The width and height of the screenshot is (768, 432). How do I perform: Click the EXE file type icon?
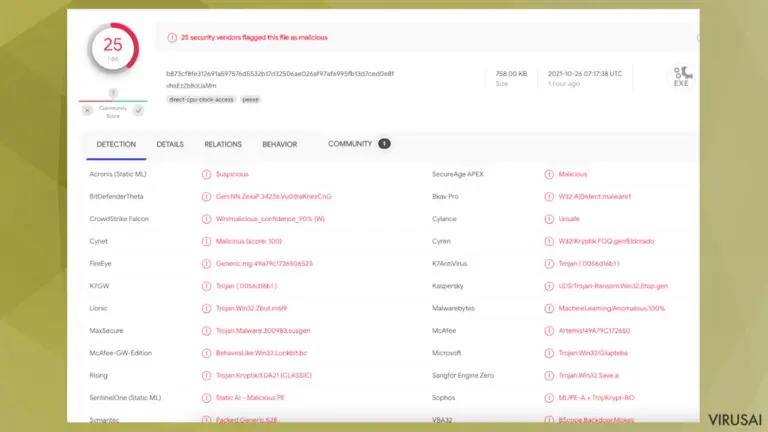click(x=682, y=77)
